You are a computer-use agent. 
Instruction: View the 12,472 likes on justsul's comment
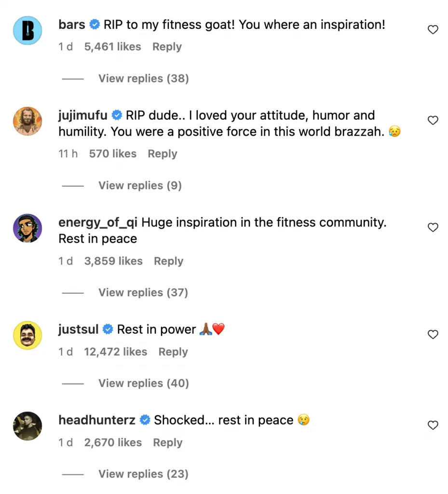pyautogui.click(x=115, y=352)
